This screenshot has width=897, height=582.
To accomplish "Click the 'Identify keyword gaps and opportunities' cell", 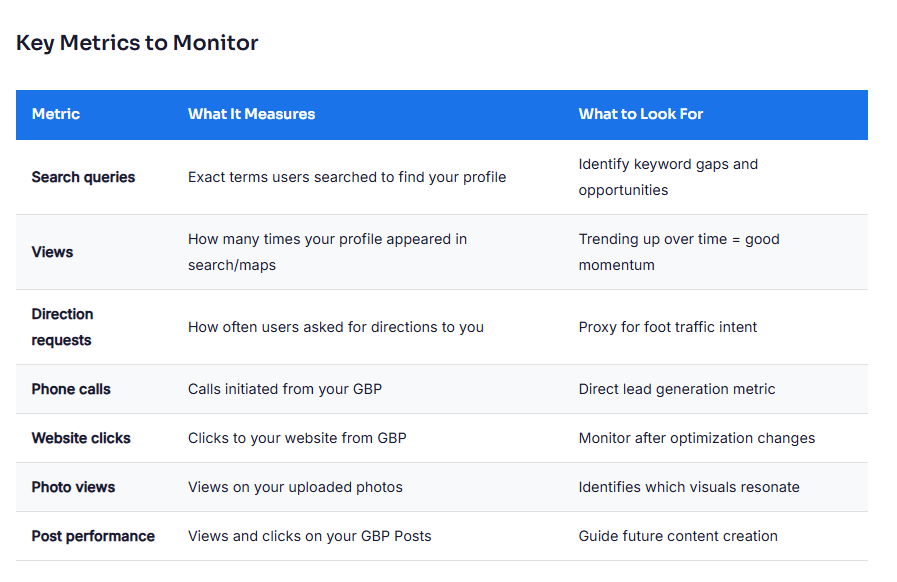I will [x=667, y=177].
